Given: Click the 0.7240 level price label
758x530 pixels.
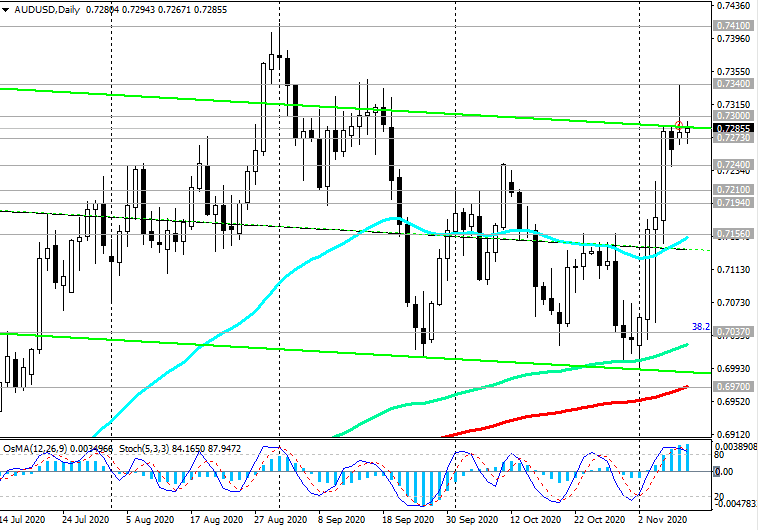Looking at the screenshot, I should coord(733,164).
